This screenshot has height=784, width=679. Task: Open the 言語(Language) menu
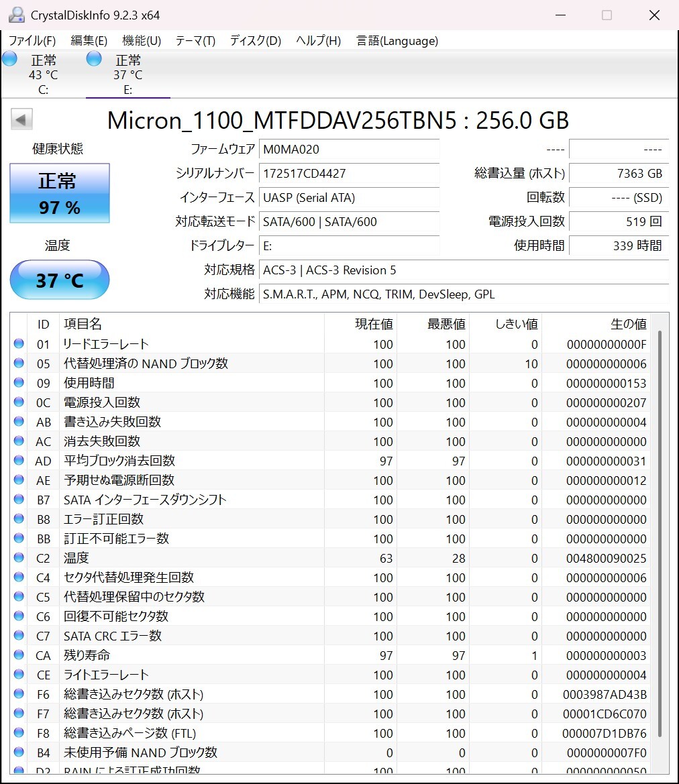396,41
